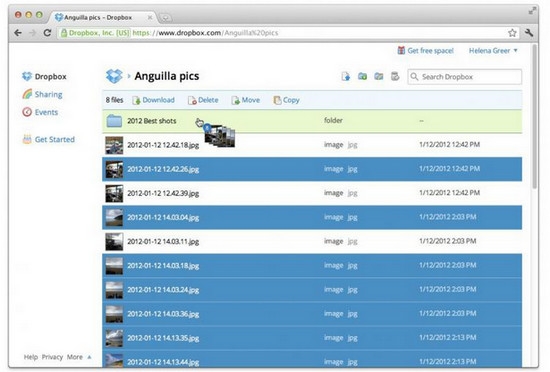Click the vertical page scrollbar
The image size is (550, 372).
pos(535,116)
